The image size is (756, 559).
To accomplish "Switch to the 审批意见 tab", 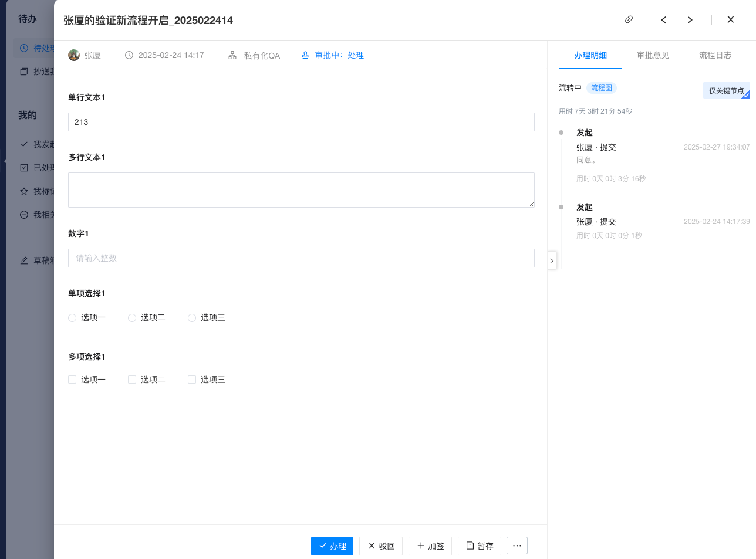I will coord(653,55).
